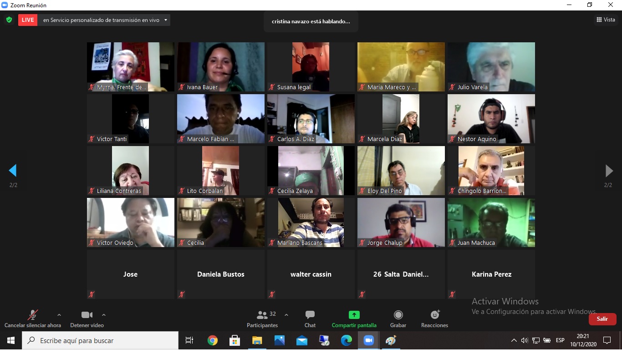Select the Mariano Bascans video thumbnail

pyautogui.click(x=311, y=222)
